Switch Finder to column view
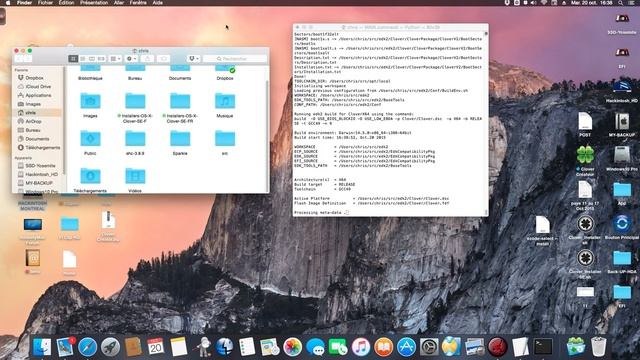 (92, 59)
